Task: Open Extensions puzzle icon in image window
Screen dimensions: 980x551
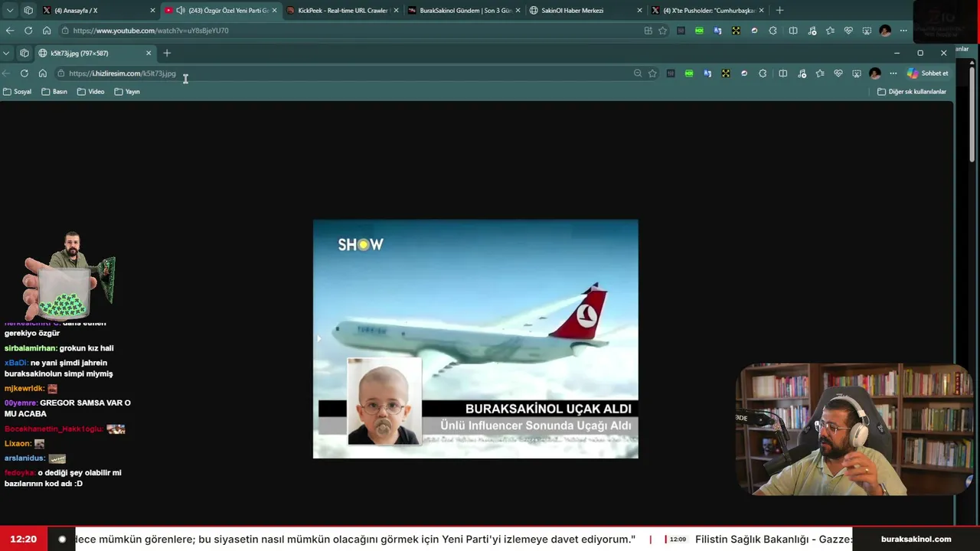Action: pos(763,73)
